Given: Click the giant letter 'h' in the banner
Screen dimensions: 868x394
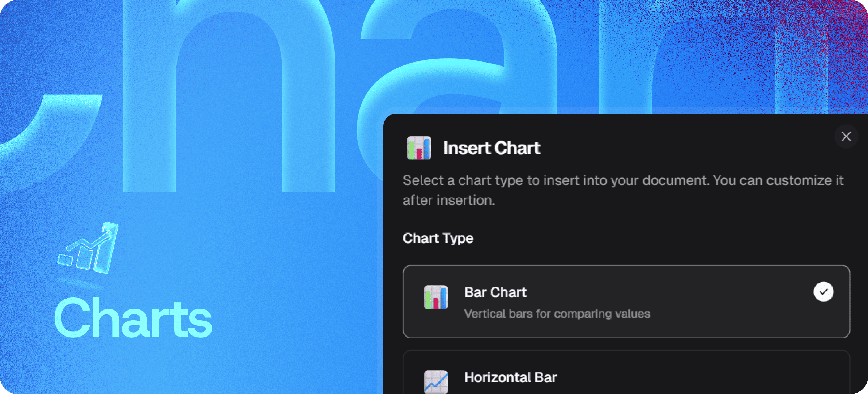Looking at the screenshot, I should [149, 108].
